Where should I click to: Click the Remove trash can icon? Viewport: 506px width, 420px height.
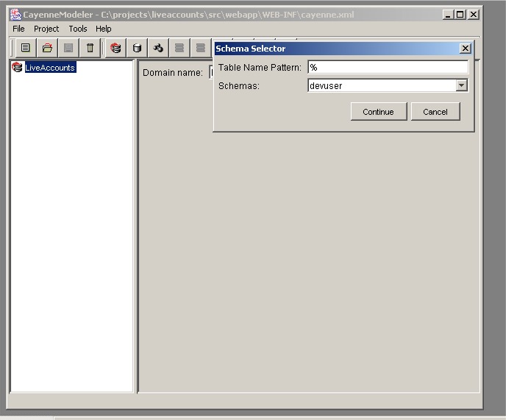click(x=90, y=48)
